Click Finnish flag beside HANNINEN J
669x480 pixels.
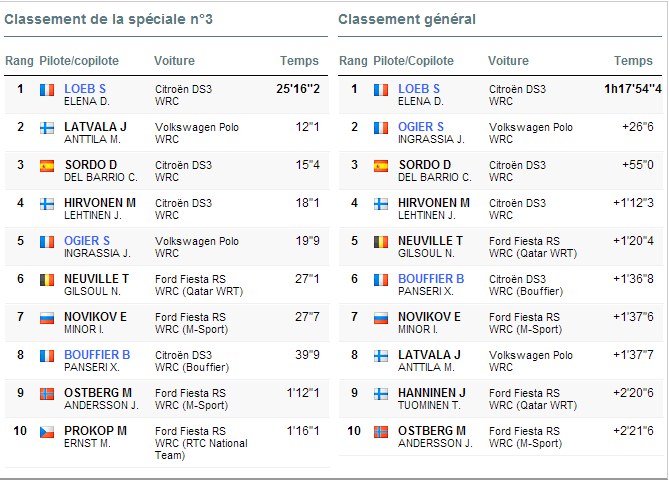pos(381,394)
